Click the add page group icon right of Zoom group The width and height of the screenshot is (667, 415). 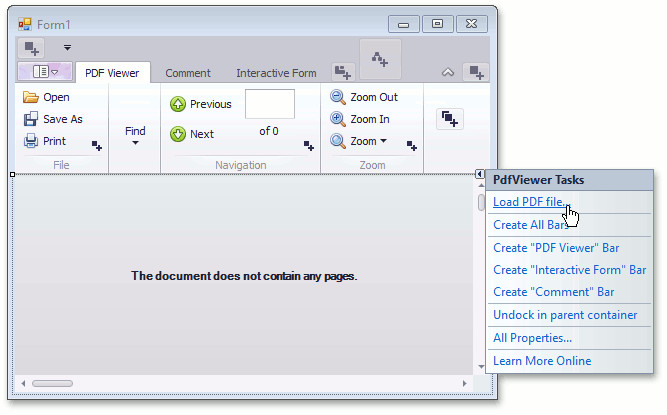click(450, 119)
